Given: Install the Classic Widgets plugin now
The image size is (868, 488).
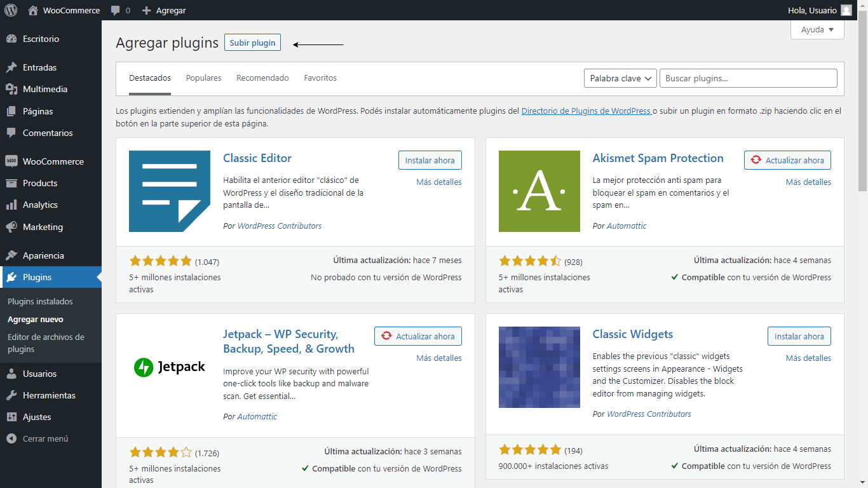Looking at the screenshot, I should 799,336.
